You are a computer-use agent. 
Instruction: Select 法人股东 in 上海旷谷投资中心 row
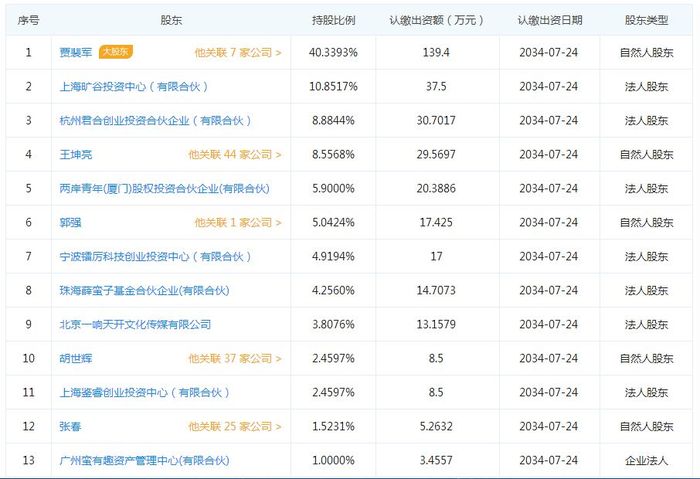(x=646, y=87)
